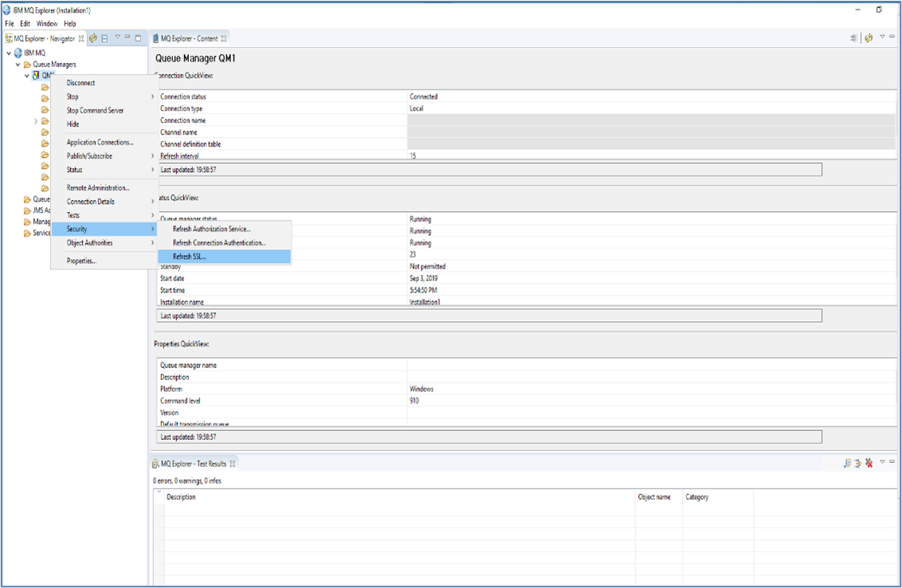Click the column layout icon in Content toolbar
Viewport: 902px width, 588px height.
pyautogui.click(x=853, y=38)
